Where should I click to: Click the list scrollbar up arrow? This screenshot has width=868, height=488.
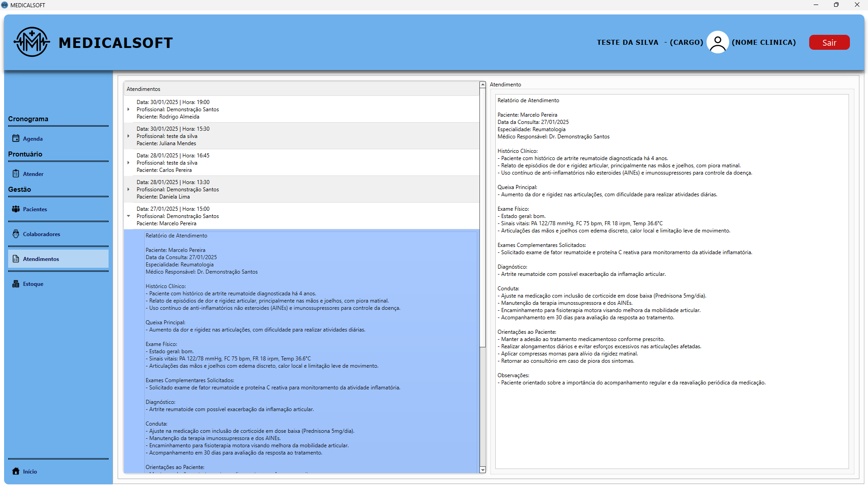click(483, 85)
